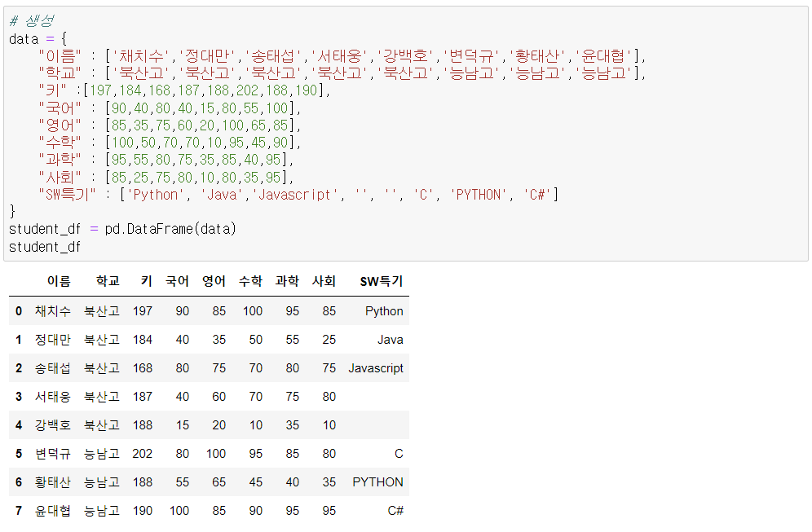Click the 키 column header
Image resolution: width=812 pixels, height=532 pixels.
tap(147, 282)
